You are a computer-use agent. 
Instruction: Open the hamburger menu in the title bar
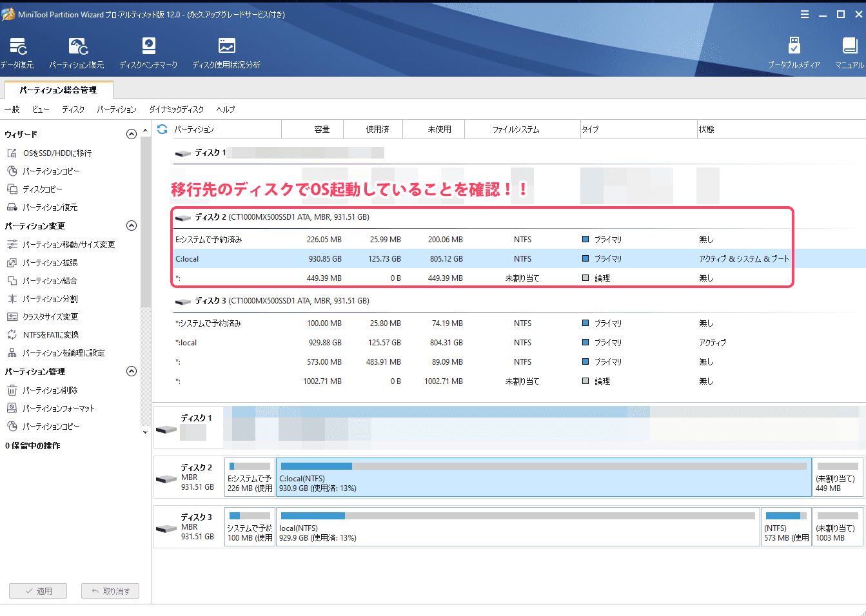pyautogui.click(x=805, y=14)
